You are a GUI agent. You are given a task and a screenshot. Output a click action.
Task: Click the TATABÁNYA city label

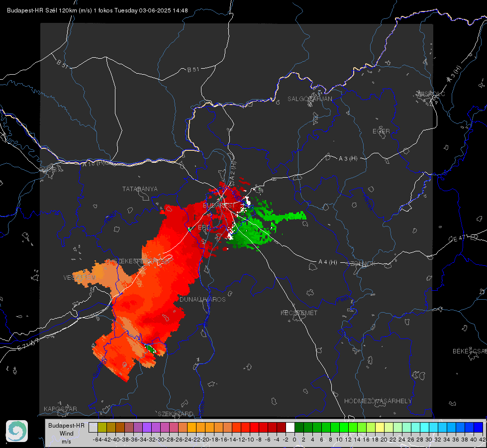pyautogui.click(x=140, y=189)
